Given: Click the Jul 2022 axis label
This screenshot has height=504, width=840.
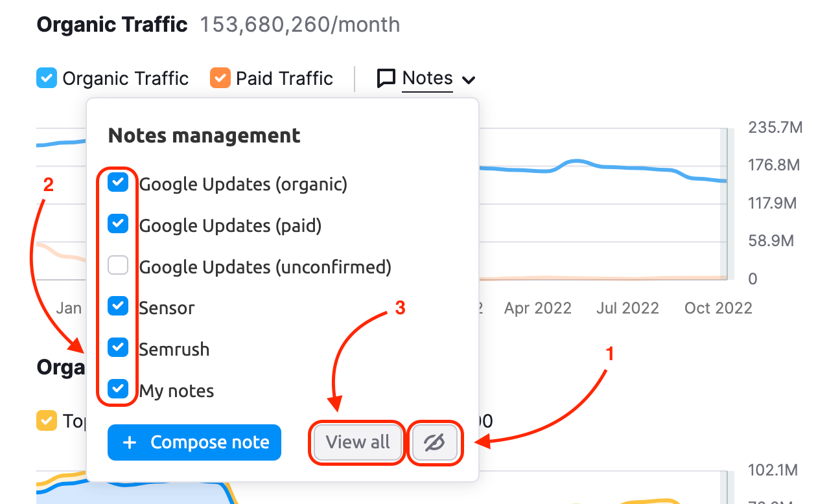Looking at the screenshot, I should pos(627,308).
